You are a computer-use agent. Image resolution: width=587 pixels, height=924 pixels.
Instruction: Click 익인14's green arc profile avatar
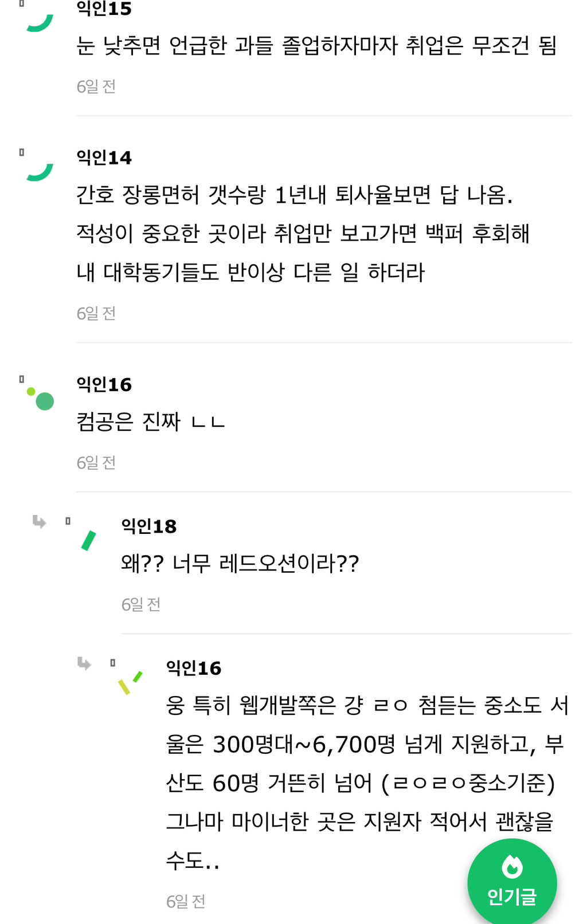pyautogui.click(x=40, y=172)
